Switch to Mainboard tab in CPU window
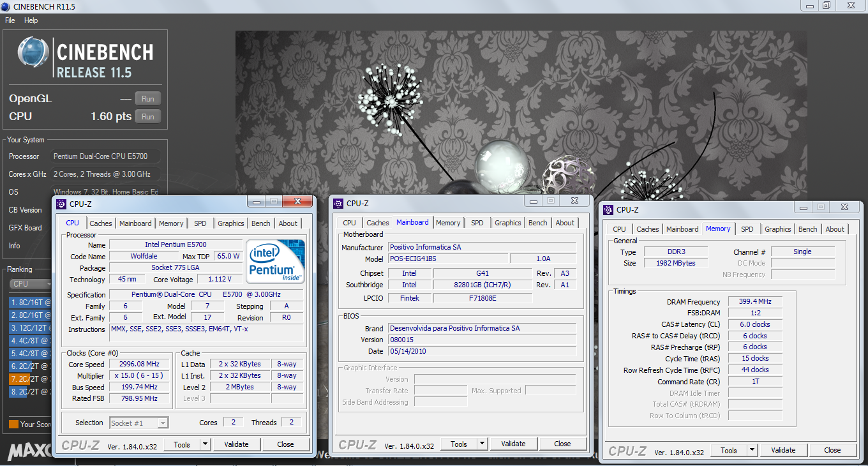Screen dimensions: 868x466 (x=136, y=223)
